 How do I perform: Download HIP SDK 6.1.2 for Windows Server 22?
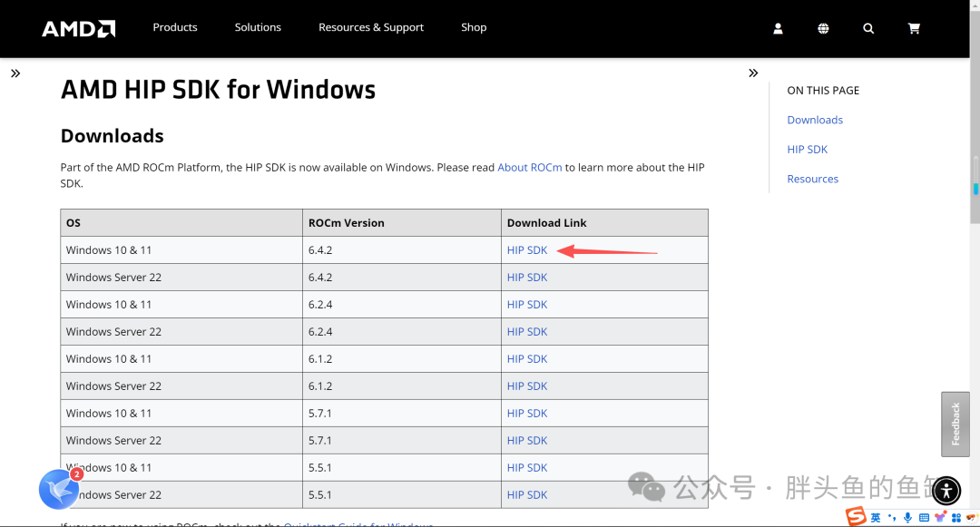click(x=527, y=385)
